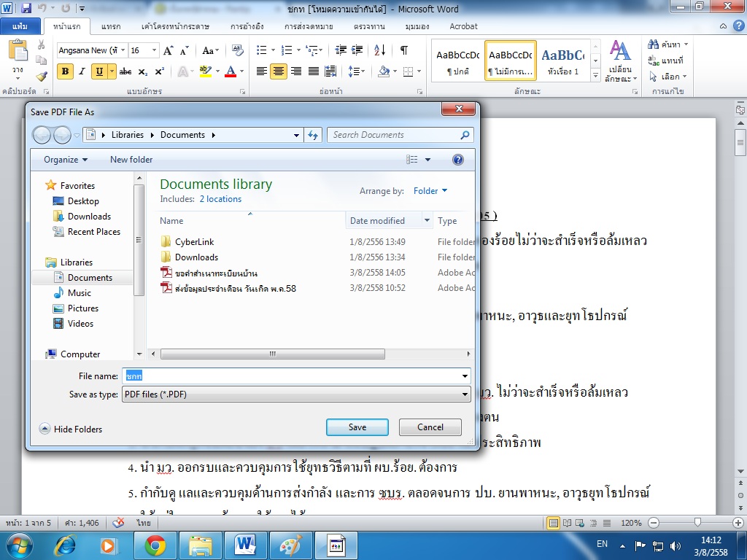Toggle strikethrough text formatting
Viewport: 747px width, 560px height.
(125, 71)
